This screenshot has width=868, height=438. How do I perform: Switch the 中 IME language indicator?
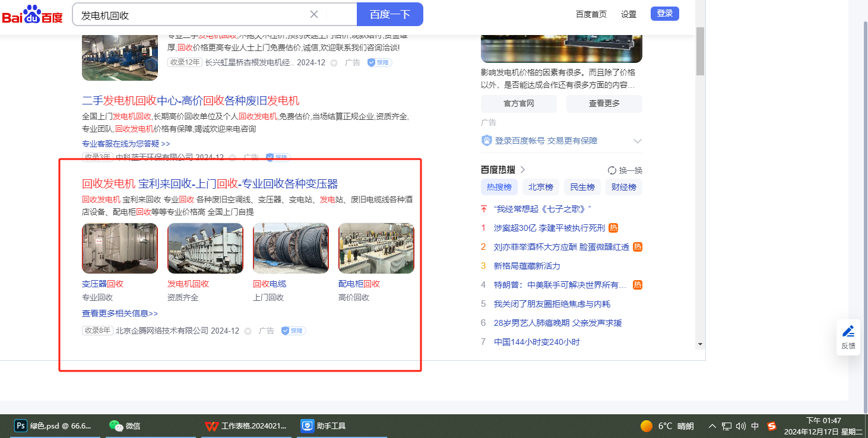755,426
